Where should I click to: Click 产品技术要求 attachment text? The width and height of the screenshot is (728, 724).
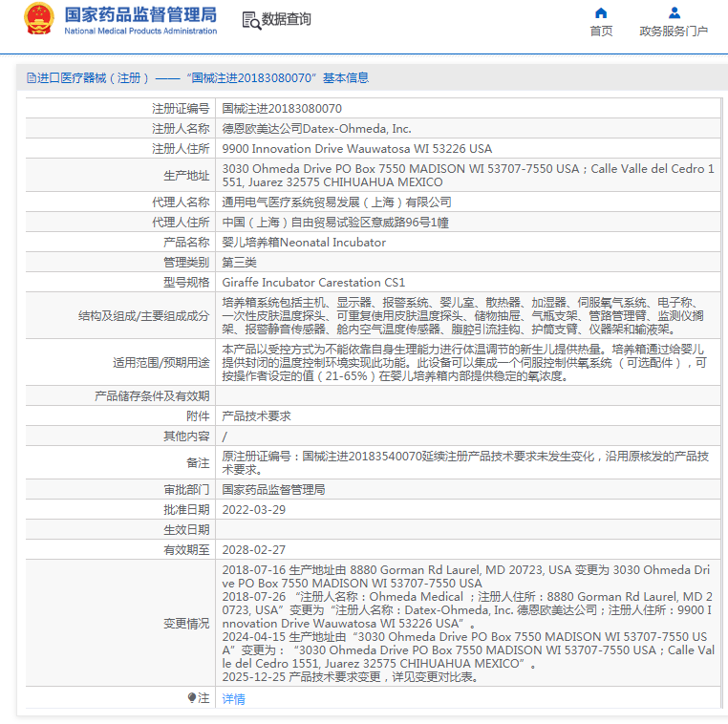pos(256,416)
